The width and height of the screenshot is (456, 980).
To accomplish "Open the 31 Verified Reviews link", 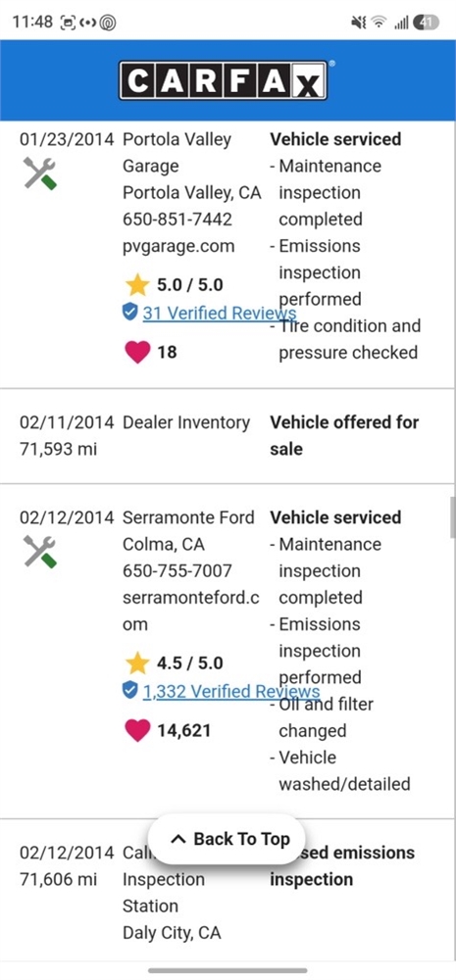I will point(219,313).
